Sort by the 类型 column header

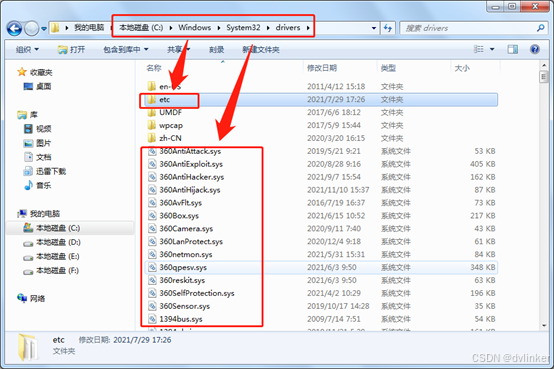coord(388,68)
